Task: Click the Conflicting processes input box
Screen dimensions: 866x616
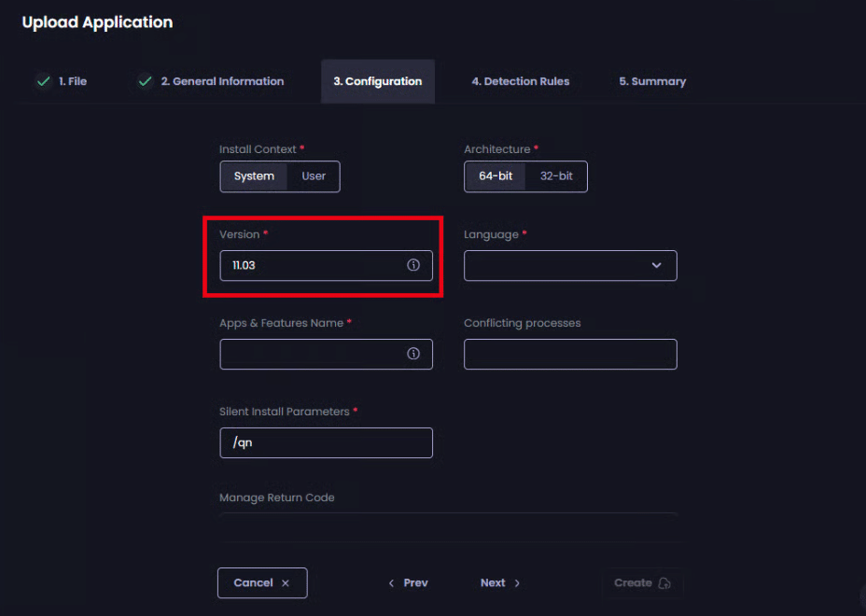Action: (x=570, y=355)
